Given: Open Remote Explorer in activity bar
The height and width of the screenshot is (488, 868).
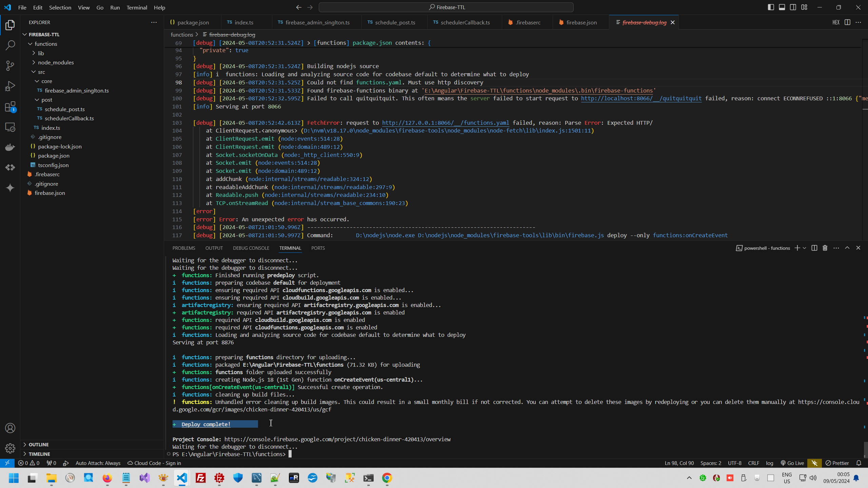Looking at the screenshot, I should (x=10, y=127).
